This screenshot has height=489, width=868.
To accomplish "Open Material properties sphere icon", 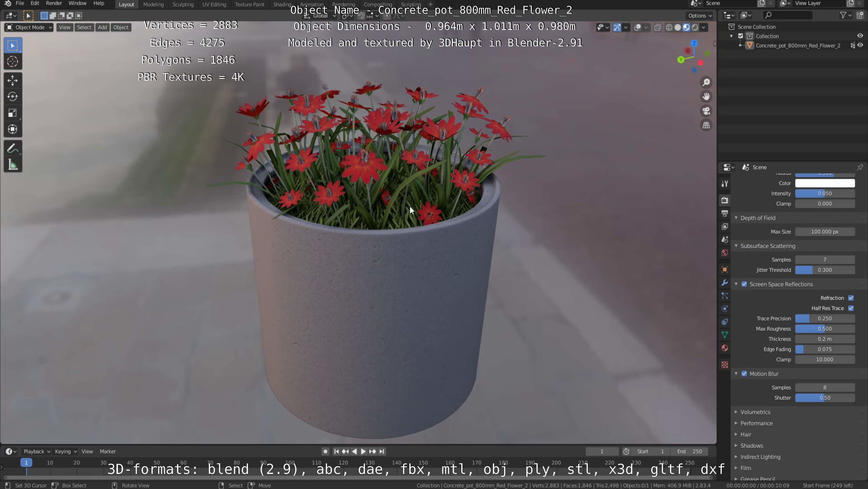I will point(725,348).
